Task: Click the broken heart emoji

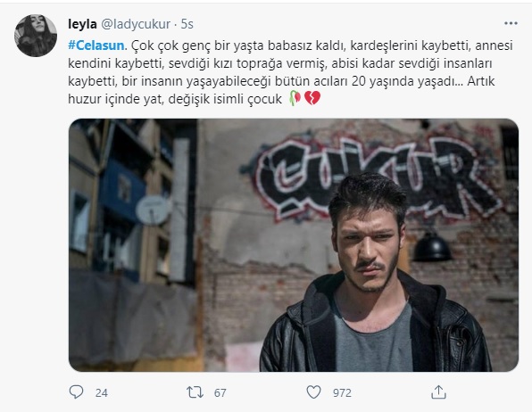Action: click(312, 98)
